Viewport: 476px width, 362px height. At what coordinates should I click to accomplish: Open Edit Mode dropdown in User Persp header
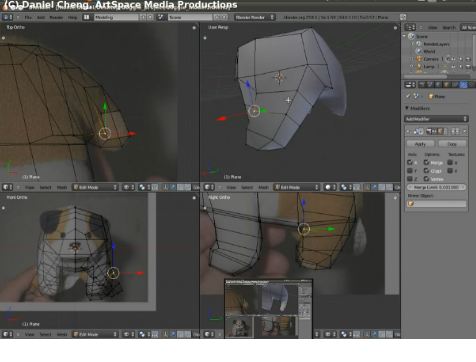pyautogui.click(x=296, y=187)
